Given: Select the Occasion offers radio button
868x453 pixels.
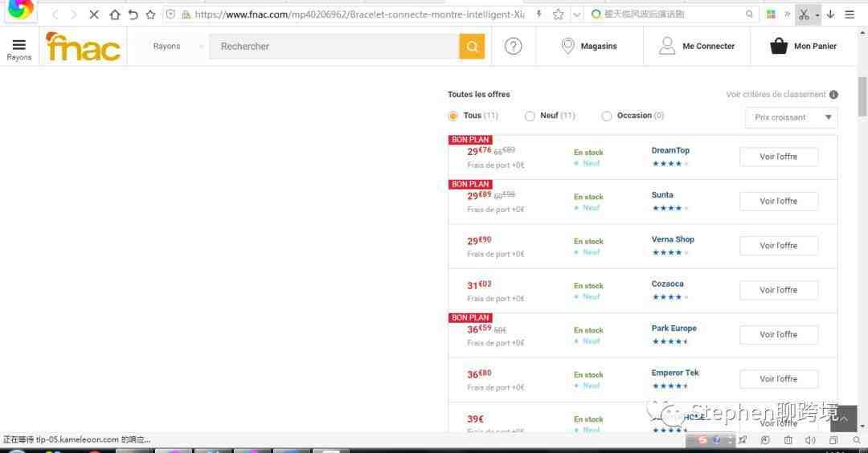Looking at the screenshot, I should pos(607,116).
